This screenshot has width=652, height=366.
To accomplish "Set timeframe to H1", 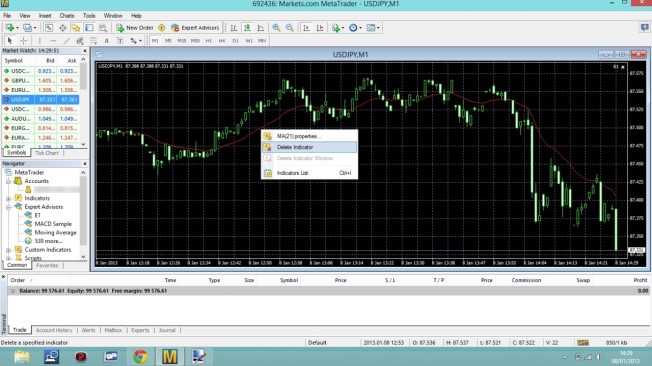I will (209, 41).
